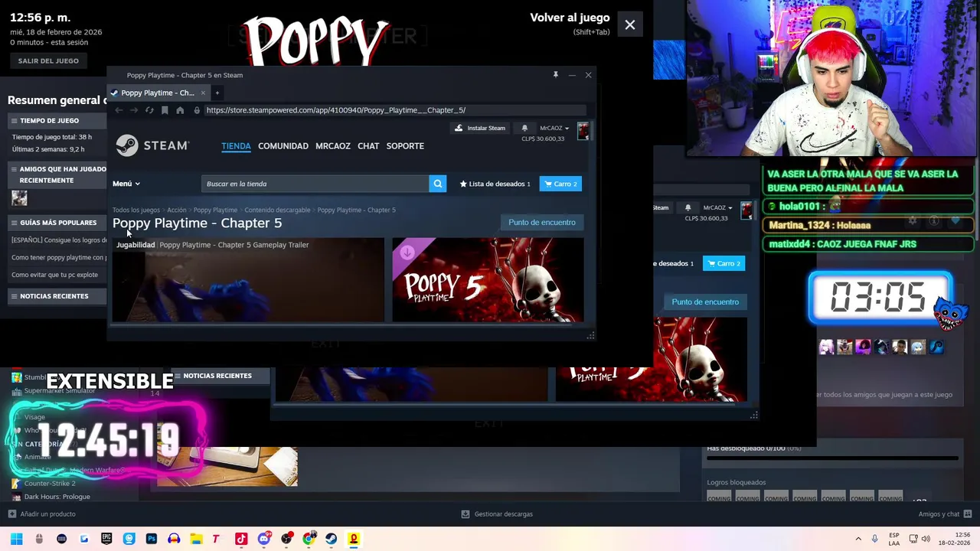
Task: Open notifications bell in background window
Action: tap(688, 207)
